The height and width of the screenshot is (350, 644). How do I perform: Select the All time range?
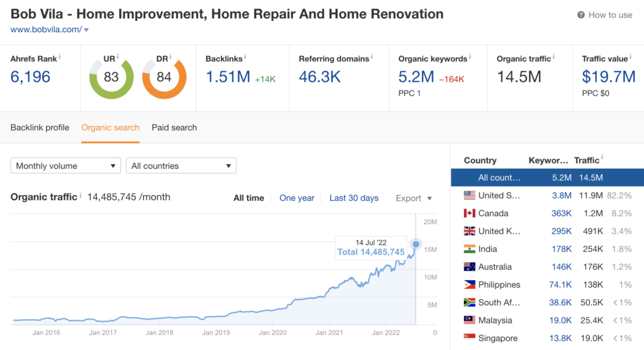coord(248,198)
